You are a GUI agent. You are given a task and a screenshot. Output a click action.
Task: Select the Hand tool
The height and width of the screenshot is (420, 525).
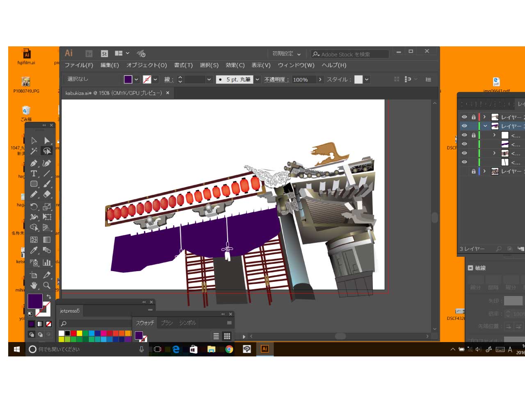[34, 285]
